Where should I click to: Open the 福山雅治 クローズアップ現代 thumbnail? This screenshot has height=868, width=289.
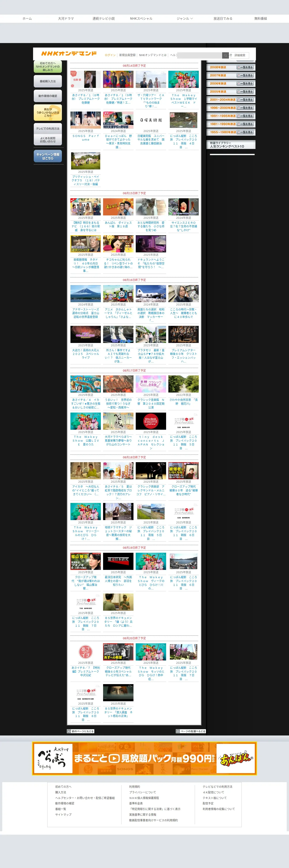86,561
